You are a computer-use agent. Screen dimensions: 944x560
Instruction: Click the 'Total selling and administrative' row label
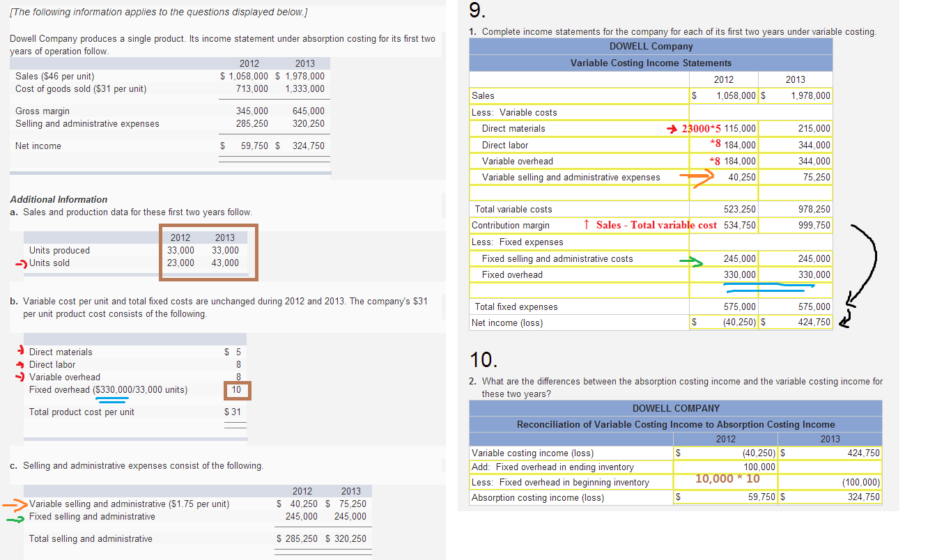click(91, 538)
